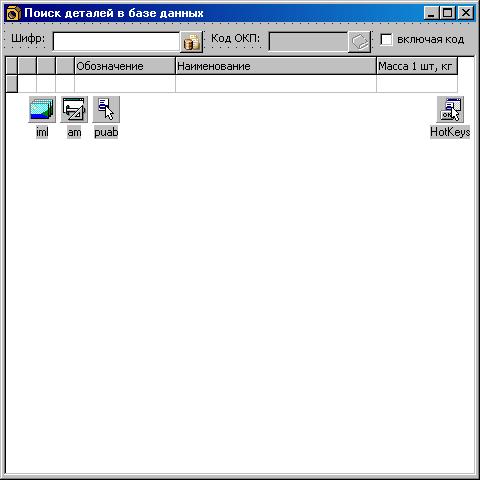This screenshot has height=480, width=480.
Task: Click the application icon in the title bar
Action: pos(14,13)
